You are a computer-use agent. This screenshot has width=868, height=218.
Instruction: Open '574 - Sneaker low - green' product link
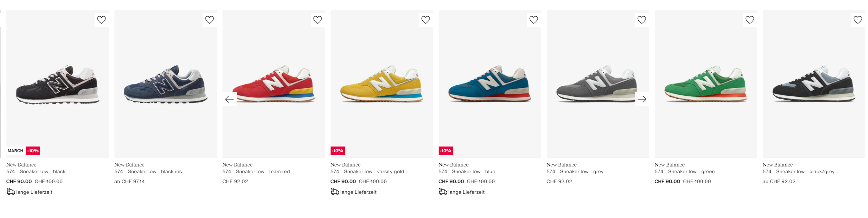coord(685,172)
